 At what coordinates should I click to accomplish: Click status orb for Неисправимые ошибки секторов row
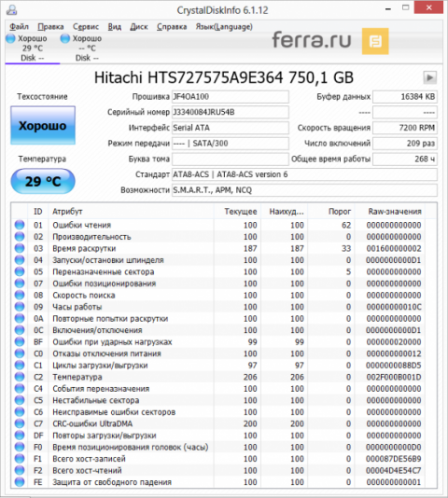pos(20,412)
